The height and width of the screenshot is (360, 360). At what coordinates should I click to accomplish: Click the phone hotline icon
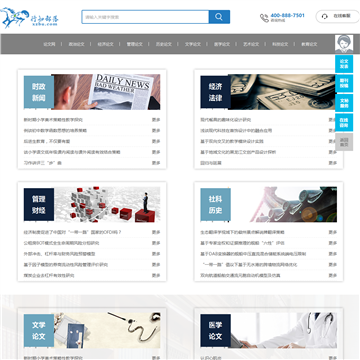(264, 18)
